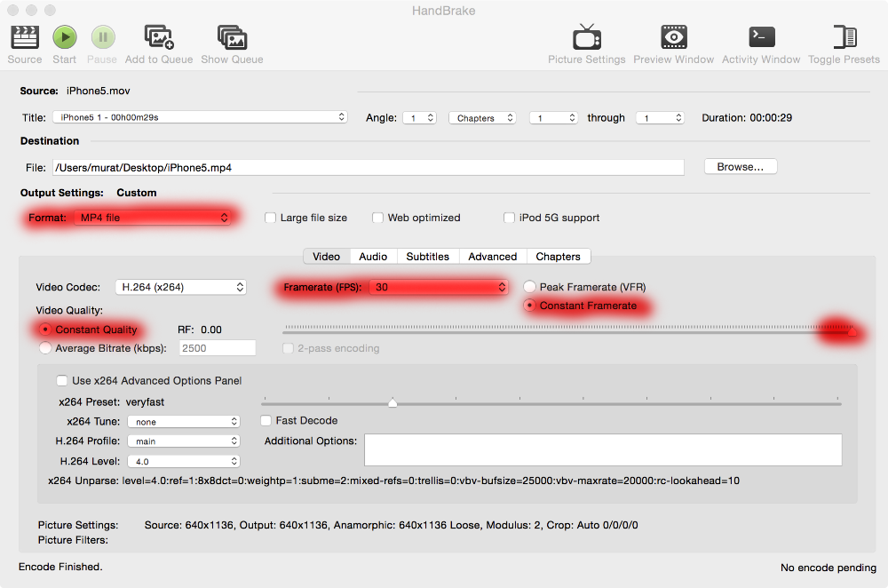Enable iPod 5G support checkbox
The height and width of the screenshot is (588, 888).
[x=509, y=218]
